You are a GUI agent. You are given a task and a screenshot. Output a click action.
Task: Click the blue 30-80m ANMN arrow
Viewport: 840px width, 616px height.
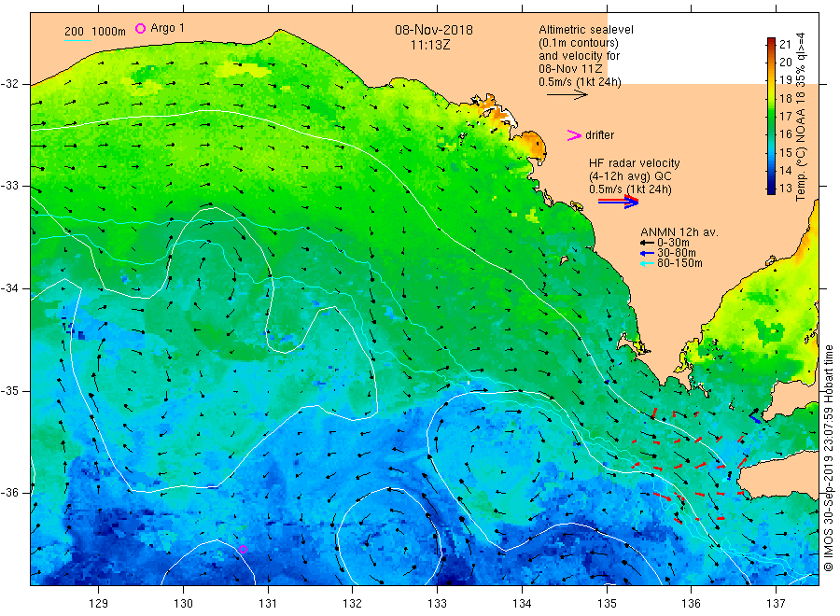click(647, 253)
